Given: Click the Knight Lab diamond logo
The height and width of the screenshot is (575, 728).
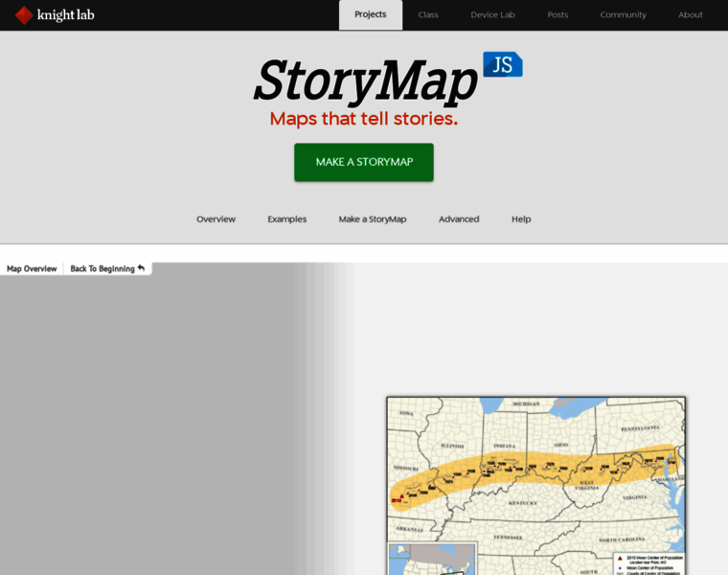Looking at the screenshot, I should click(x=24, y=15).
